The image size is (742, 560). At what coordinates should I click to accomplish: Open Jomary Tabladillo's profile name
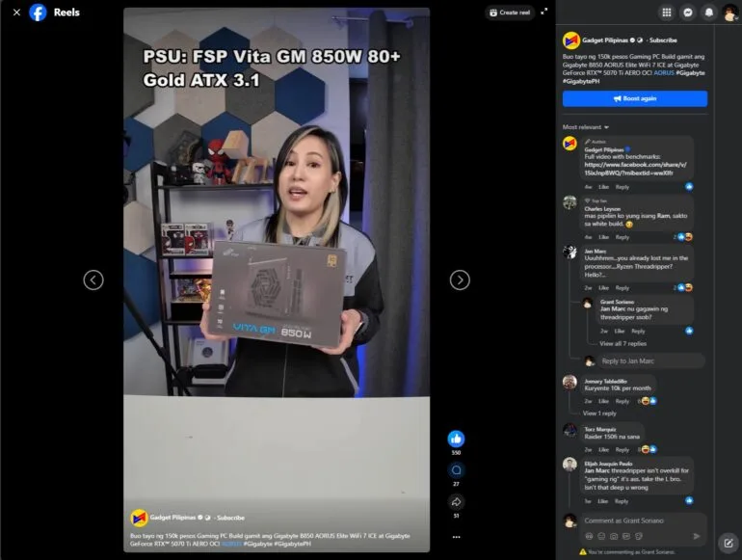pyautogui.click(x=605, y=381)
